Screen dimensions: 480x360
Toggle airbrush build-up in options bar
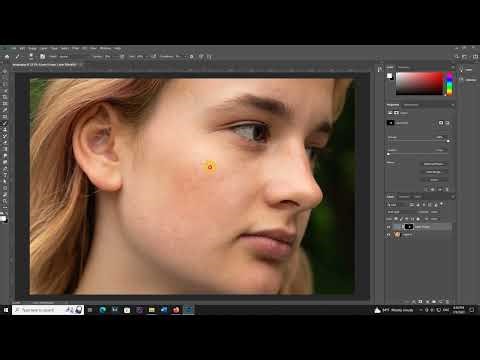click(x=153, y=57)
